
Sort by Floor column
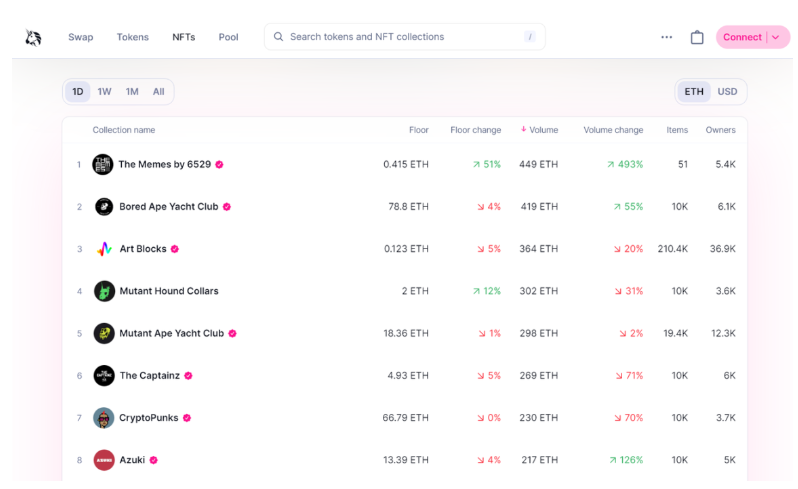(419, 130)
